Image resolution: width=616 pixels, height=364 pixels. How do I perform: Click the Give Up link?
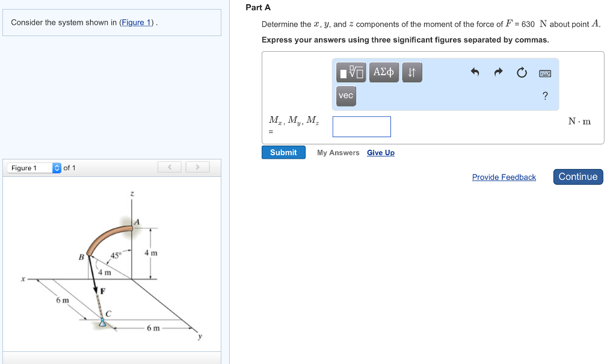point(380,152)
